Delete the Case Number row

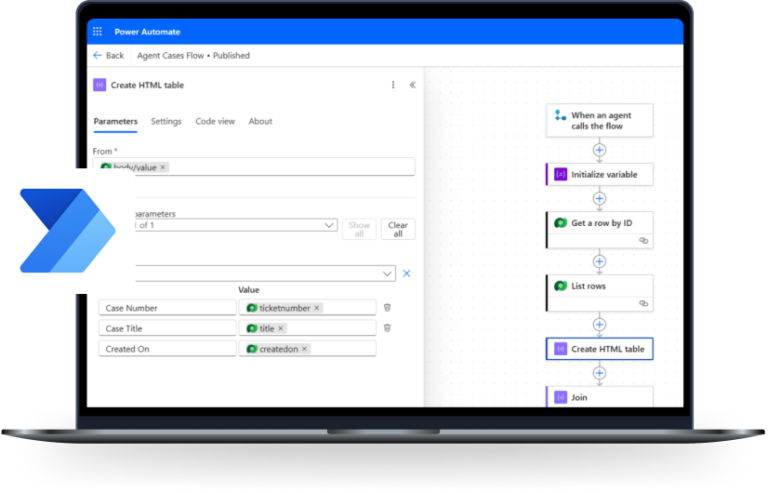(x=387, y=308)
